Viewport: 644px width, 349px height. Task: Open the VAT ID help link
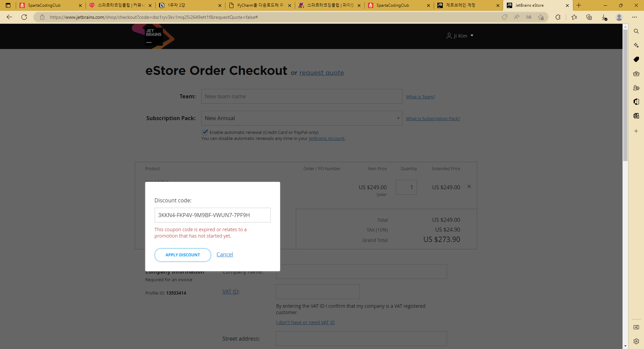(x=230, y=292)
